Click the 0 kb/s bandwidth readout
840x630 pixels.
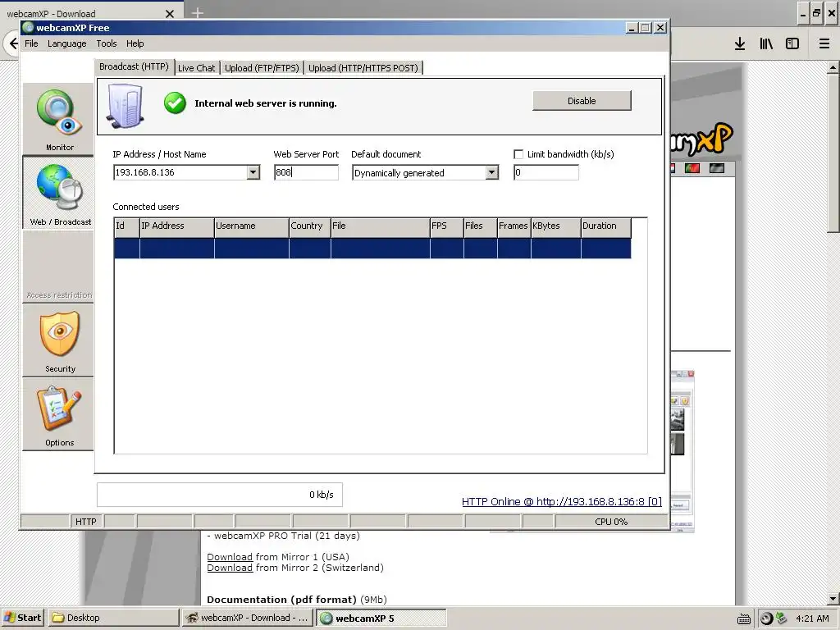220,495
